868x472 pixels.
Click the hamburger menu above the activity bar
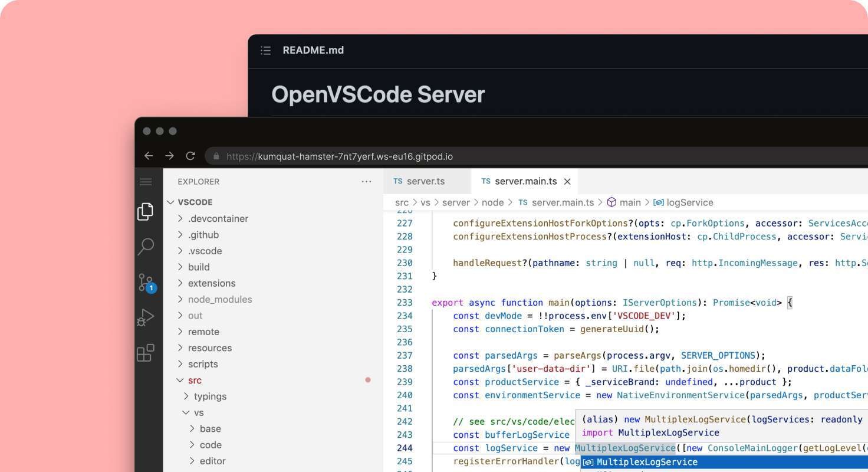coord(145,182)
